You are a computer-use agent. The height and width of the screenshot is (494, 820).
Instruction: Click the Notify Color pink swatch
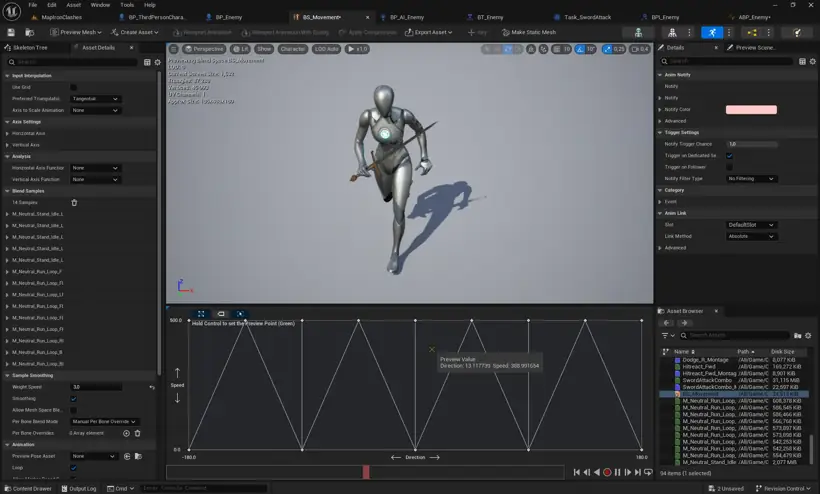click(751, 110)
